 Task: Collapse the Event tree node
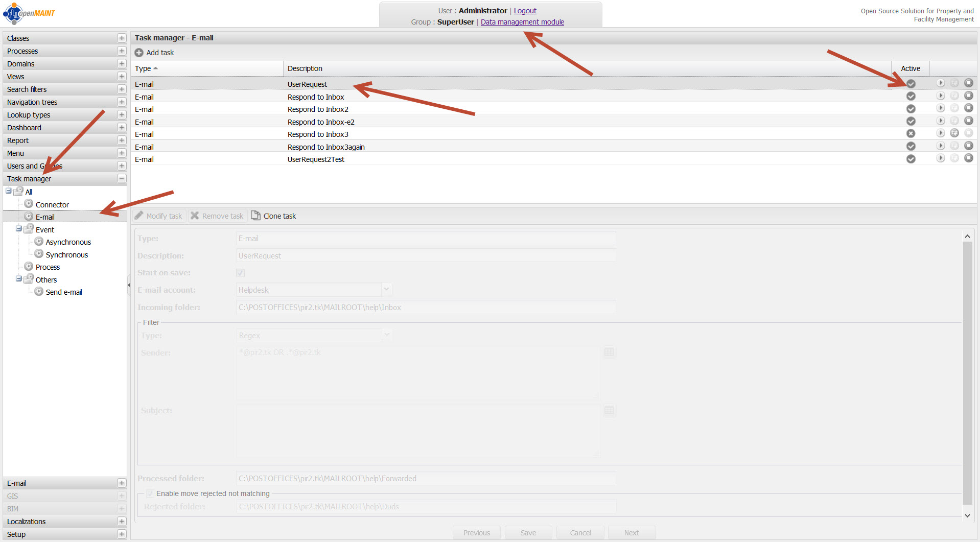click(x=18, y=229)
